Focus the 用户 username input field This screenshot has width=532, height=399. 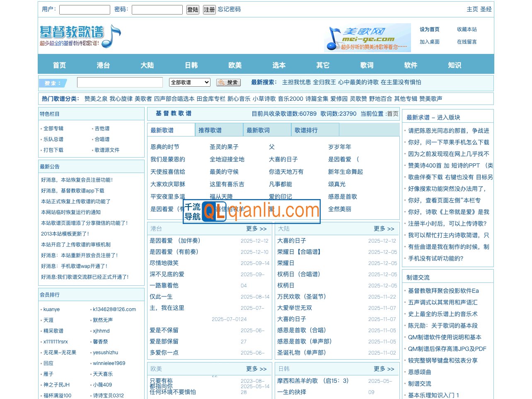coord(85,10)
